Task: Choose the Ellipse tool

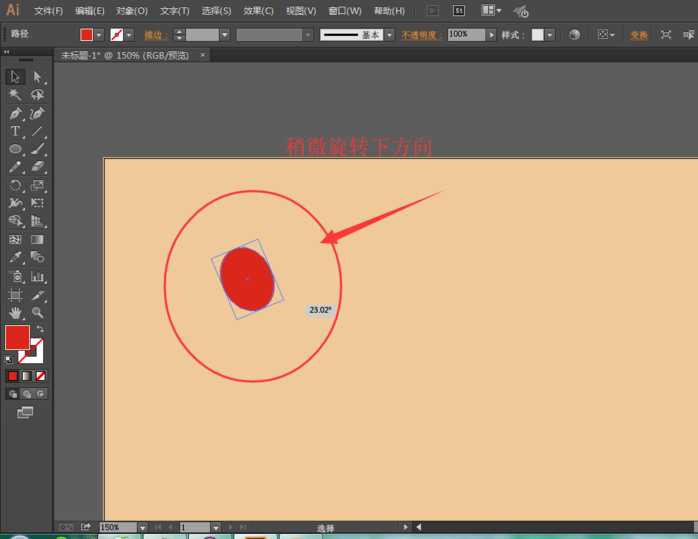Action: click(x=15, y=149)
